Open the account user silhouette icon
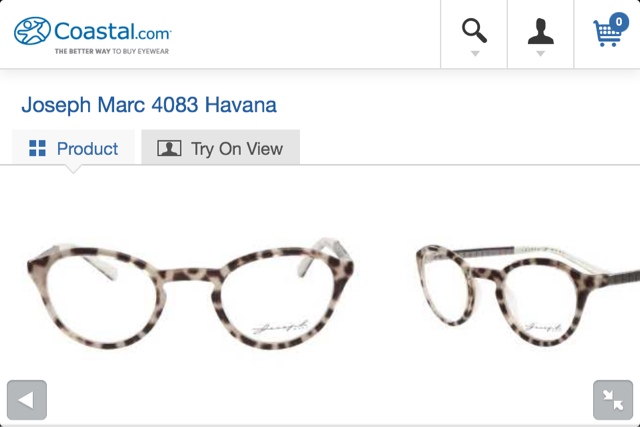Viewport: 640px width, 427px height. click(540, 31)
